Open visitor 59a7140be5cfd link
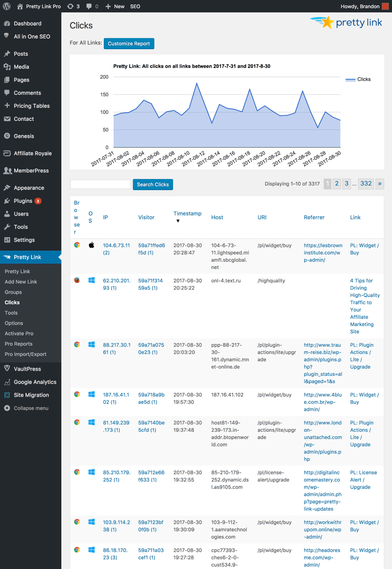Viewport: 392px width, 569px height. [x=151, y=426]
